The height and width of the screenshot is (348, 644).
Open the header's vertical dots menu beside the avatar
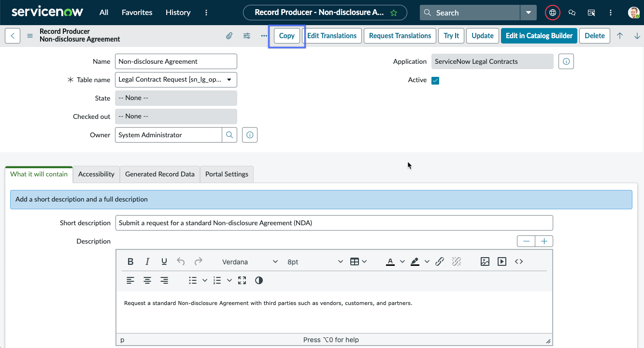click(611, 13)
